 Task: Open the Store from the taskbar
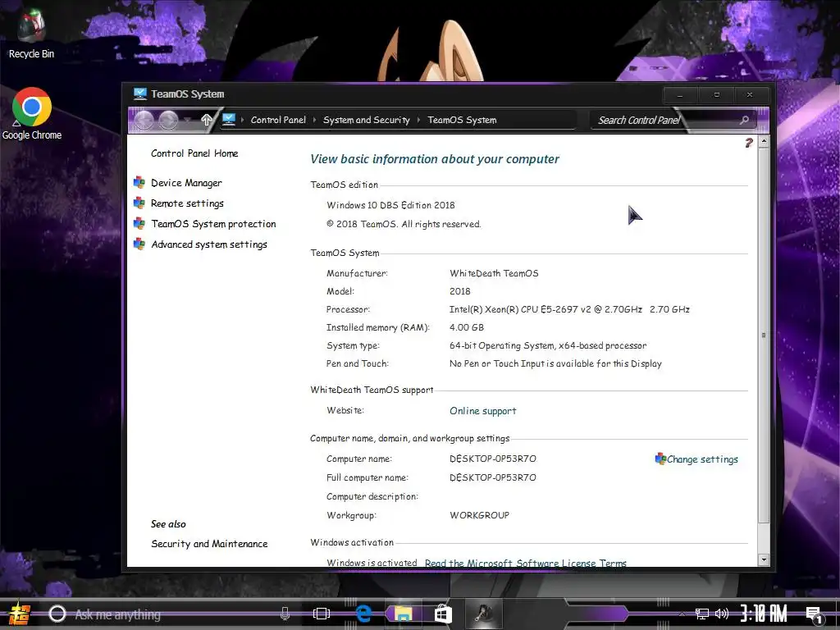tap(443, 614)
